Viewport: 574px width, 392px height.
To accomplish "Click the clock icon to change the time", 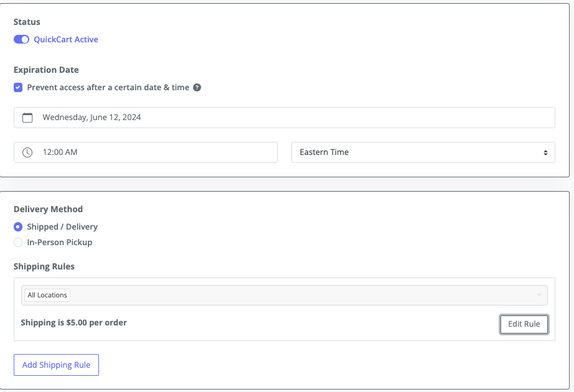I will (x=27, y=152).
